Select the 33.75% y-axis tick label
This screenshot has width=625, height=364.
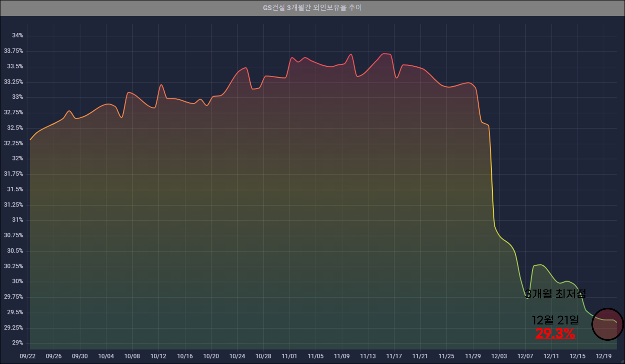point(14,51)
